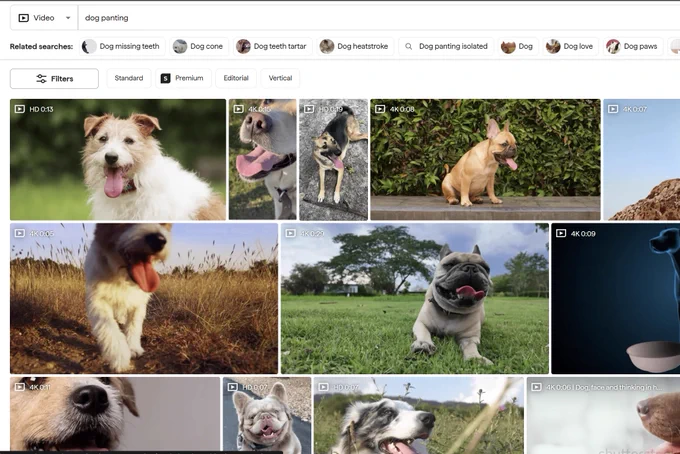Click play icon on HD 0:13 video
680x454 pixels.
(x=20, y=109)
